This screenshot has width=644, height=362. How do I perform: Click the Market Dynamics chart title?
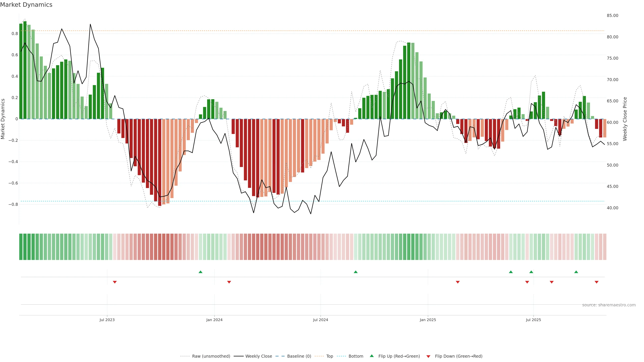tap(26, 5)
